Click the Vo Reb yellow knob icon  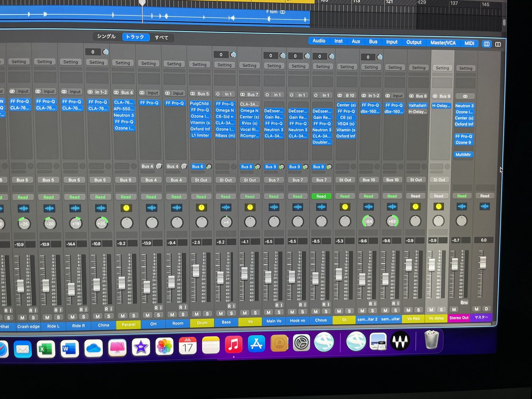[x=415, y=207]
